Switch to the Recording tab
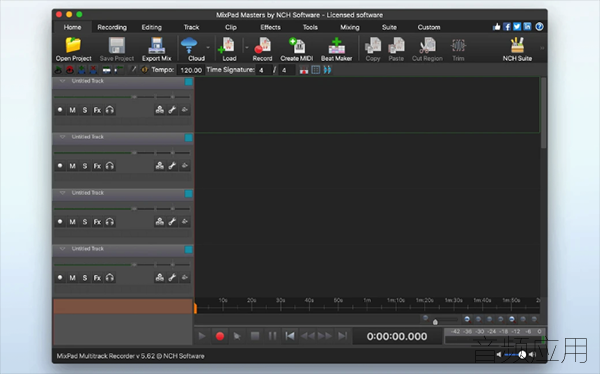600x374 pixels. (x=112, y=27)
